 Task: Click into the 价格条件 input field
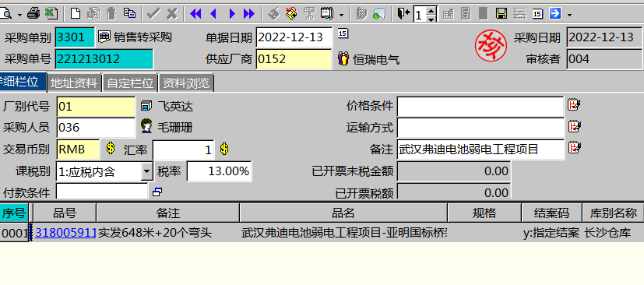tap(480, 107)
